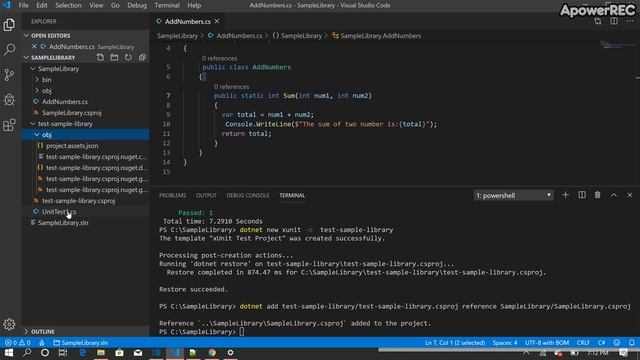
Task: Collapse the selected obj folder
Action: point(37,135)
